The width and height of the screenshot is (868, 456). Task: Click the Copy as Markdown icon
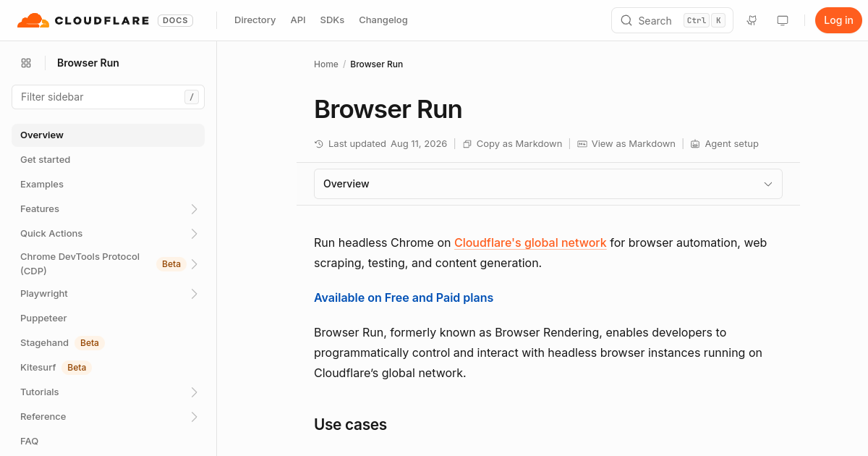pyautogui.click(x=467, y=144)
